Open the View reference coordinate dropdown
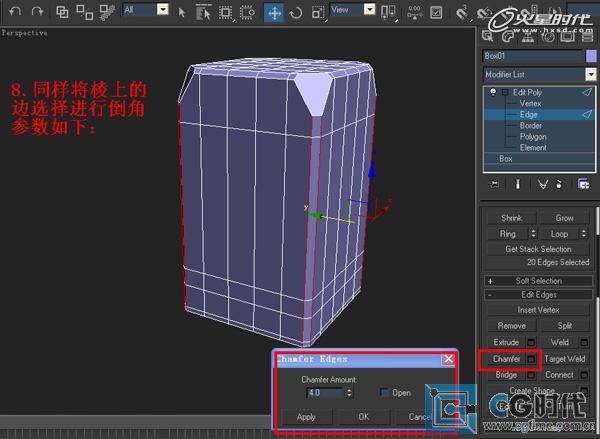Screen dimensions: 600x439 369,10
